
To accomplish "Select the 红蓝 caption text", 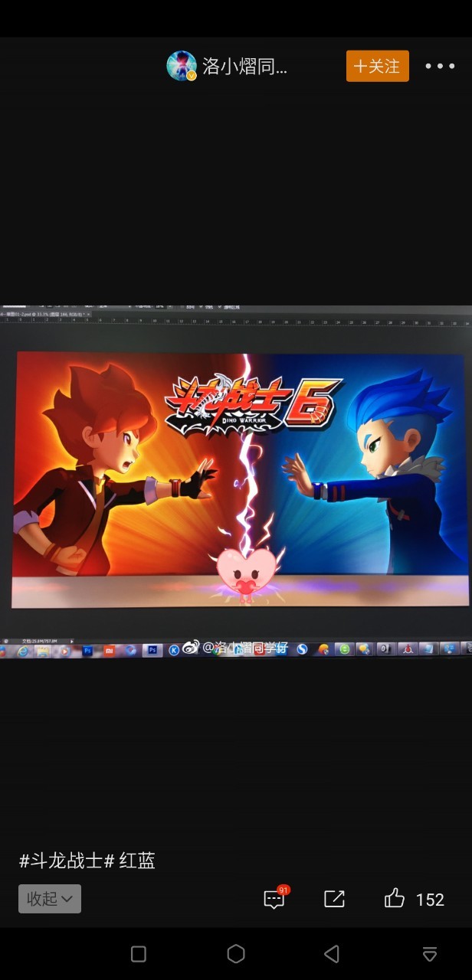I will click(x=137, y=861).
